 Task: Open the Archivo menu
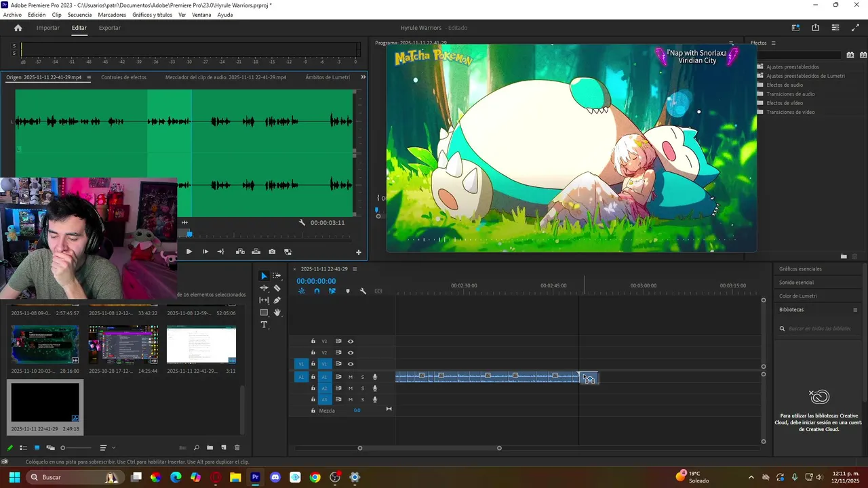tap(12, 15)
